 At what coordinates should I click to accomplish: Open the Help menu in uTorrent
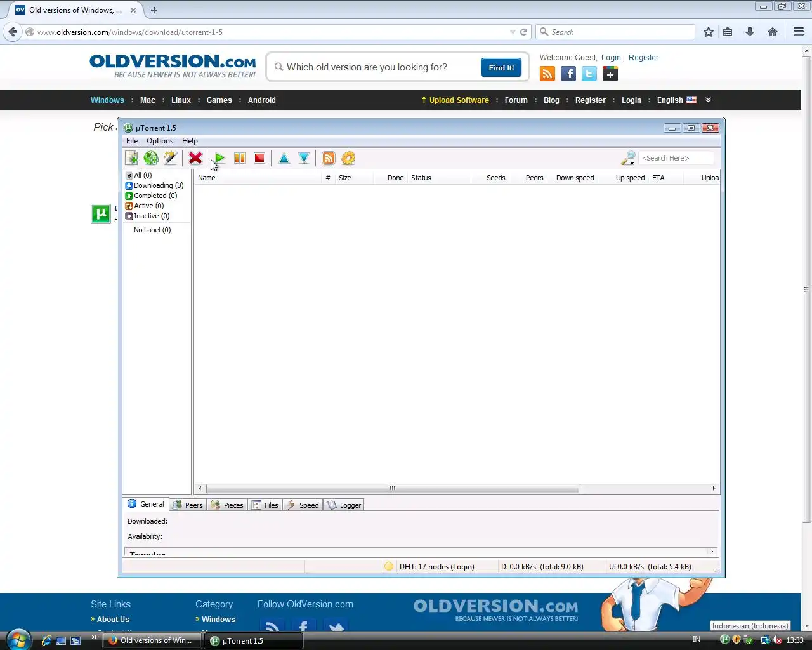coord(190,141)
